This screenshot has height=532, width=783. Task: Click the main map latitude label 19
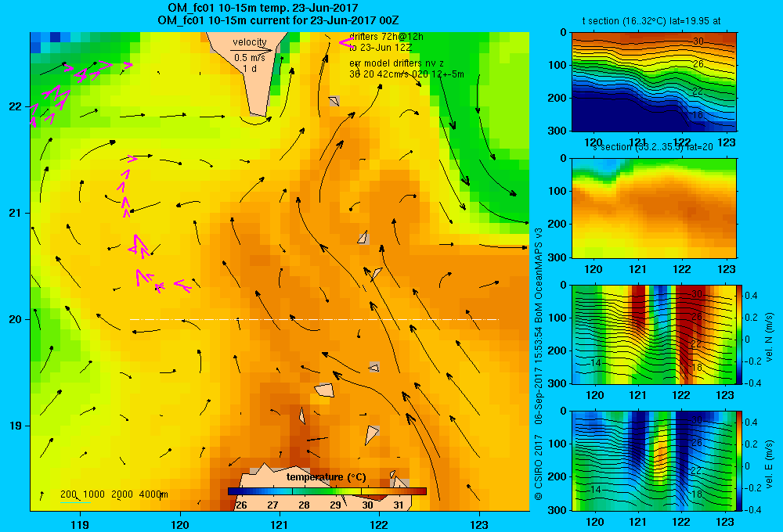click(x=15, y=426)
